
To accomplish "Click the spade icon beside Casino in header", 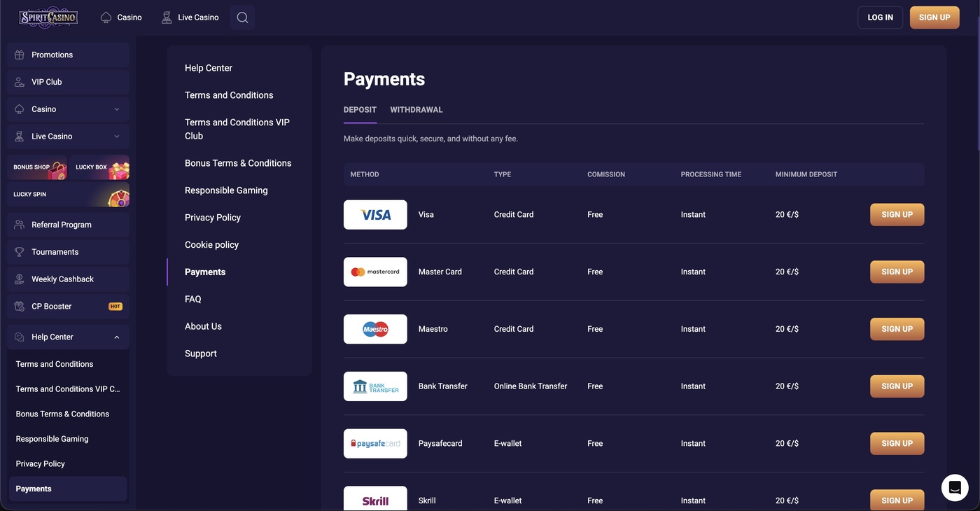I will point(106,17).
